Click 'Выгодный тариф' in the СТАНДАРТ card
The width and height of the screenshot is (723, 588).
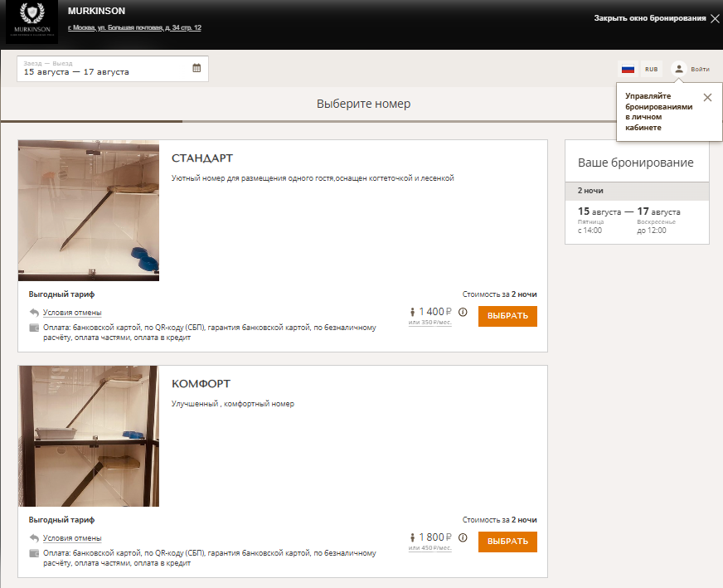61,294
